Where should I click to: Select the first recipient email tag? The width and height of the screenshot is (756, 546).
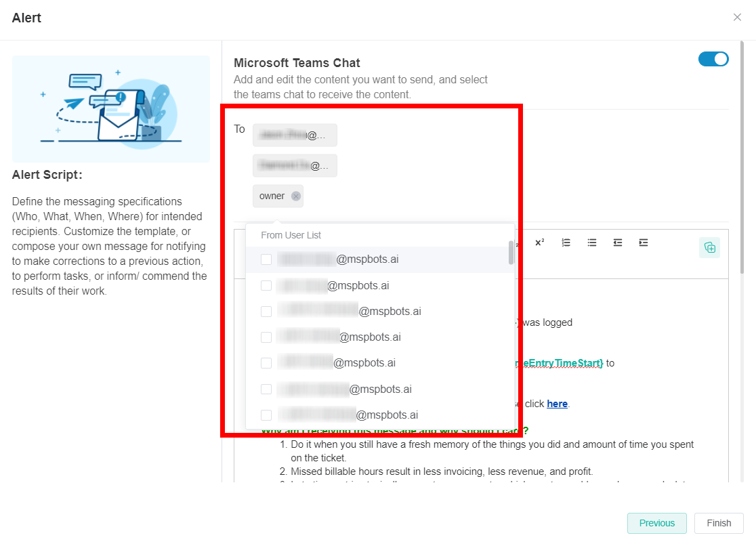(295, 135)
